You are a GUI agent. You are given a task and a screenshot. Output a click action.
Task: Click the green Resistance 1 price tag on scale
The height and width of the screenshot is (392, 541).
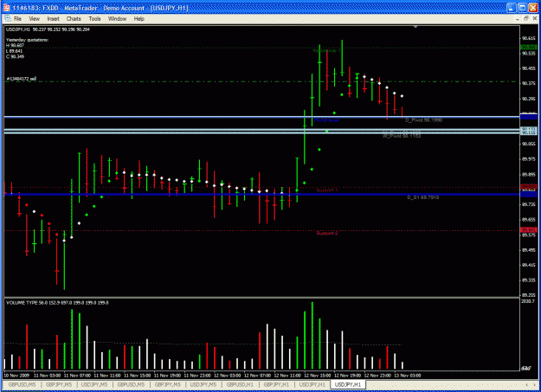tap(529, 48)
